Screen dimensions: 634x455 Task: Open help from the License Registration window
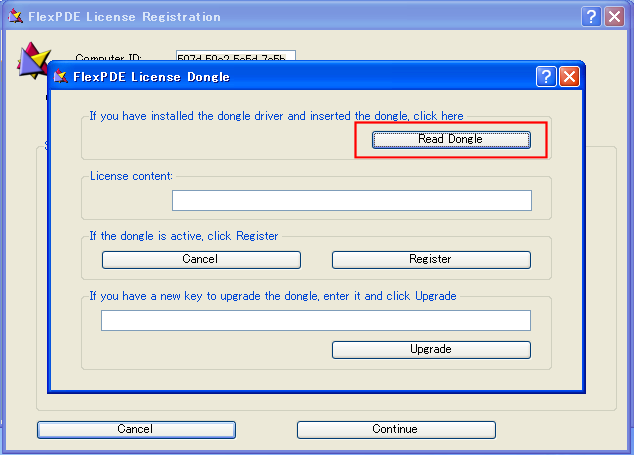tap(591, 17)
